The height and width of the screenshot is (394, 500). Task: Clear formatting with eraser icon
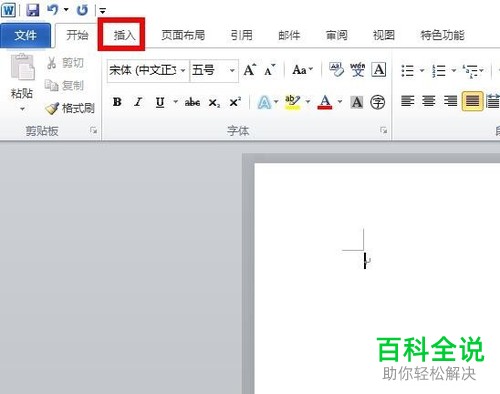337,70
